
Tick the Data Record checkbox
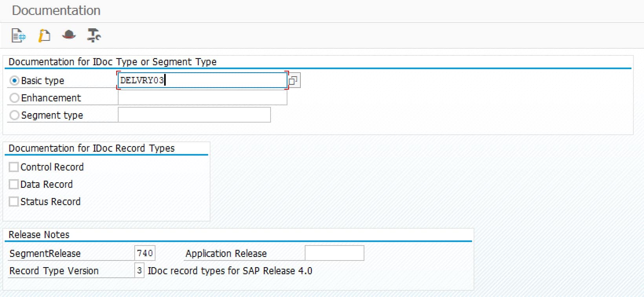pos(14,184)
